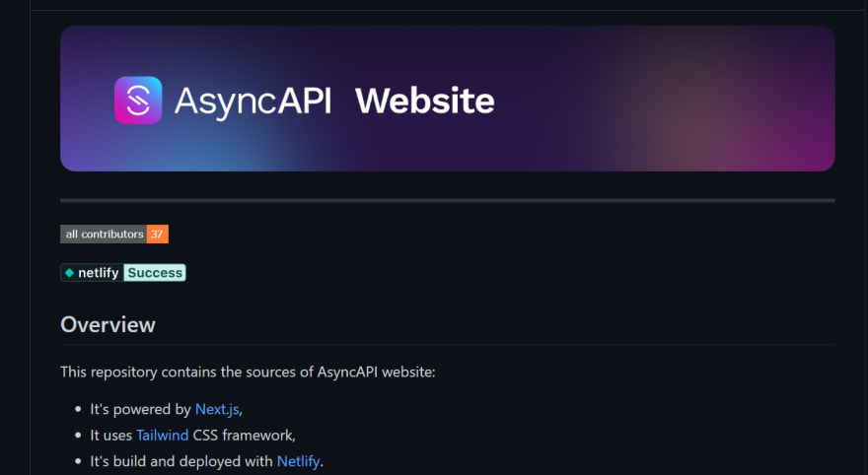Select text 'This repository contains the sources of AsyncAPI website:'
The height and width of the screenshot is (475, 868).
pyautogui.click(x=248, y=373)
